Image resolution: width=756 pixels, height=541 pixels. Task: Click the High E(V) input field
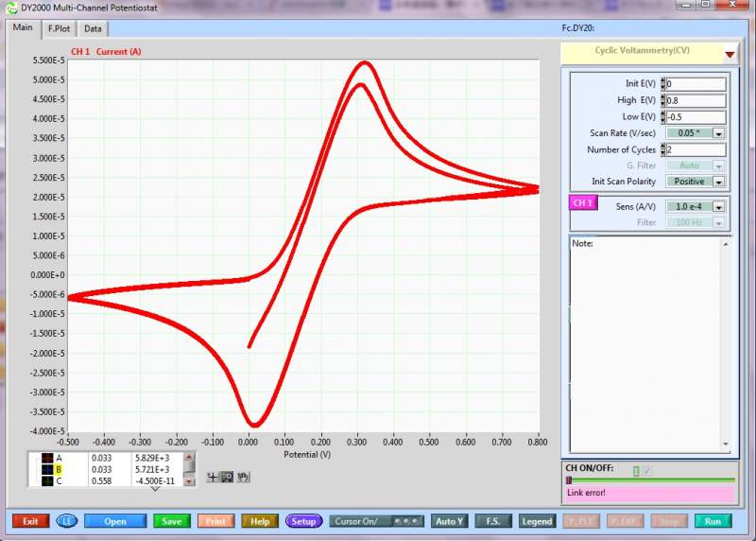(x=696, y=100)
